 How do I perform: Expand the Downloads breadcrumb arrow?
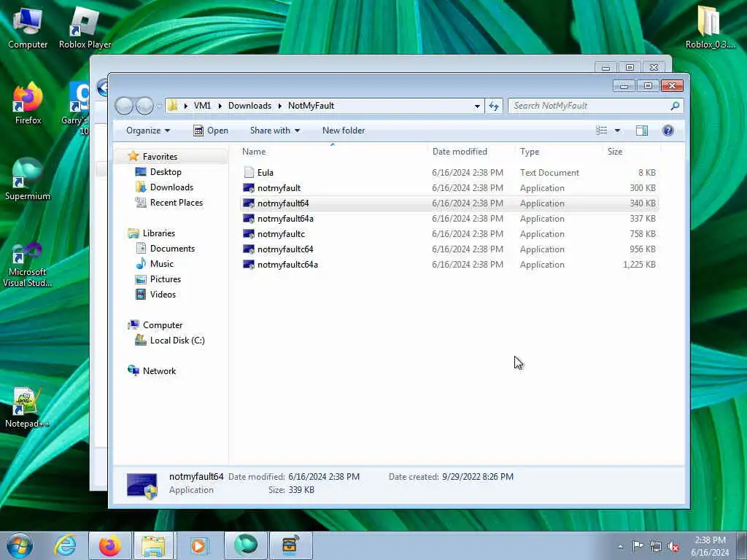tap(279, 106)
